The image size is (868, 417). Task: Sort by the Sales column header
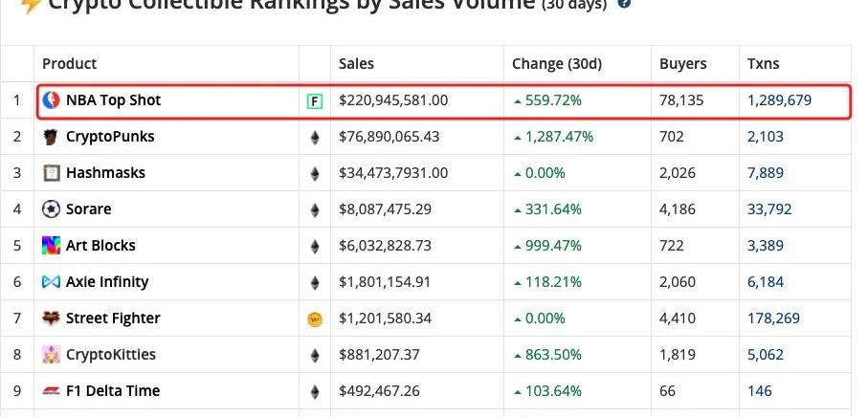coord(356,63)
